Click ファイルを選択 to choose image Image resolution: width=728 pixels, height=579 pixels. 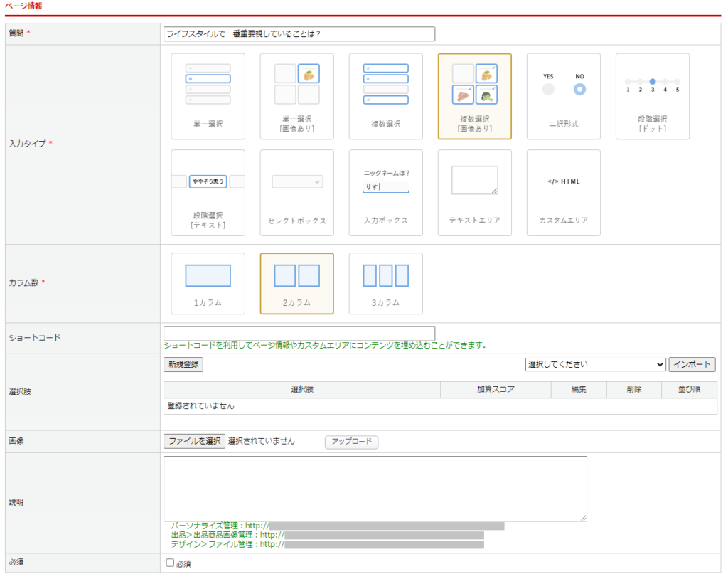194,441
